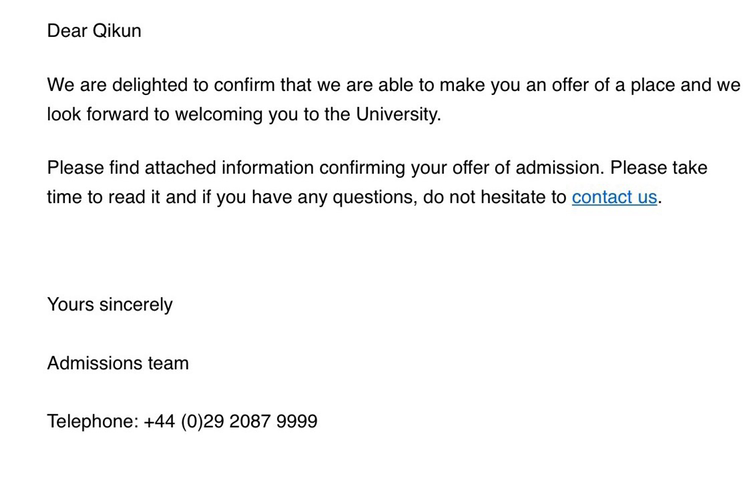Click the "Dear Qikun" greeting line
The height and width of the screenshot is (498, 750).
94,31
